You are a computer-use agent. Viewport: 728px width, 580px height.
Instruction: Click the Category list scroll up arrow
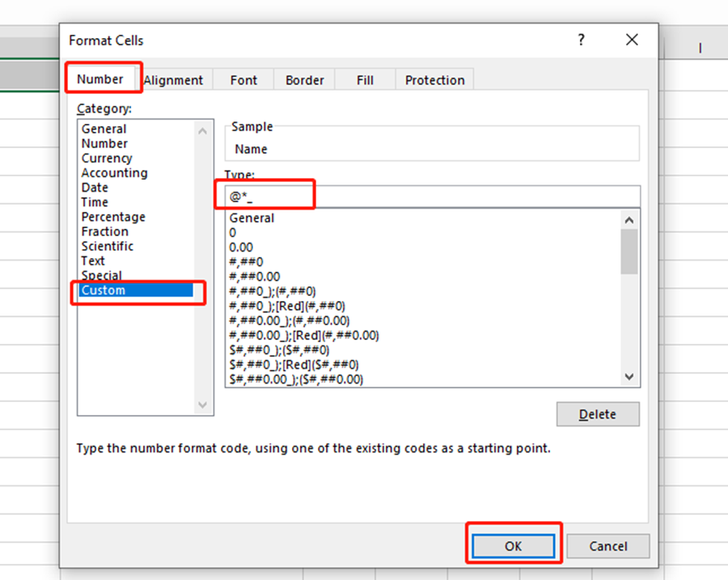[202, 131]
